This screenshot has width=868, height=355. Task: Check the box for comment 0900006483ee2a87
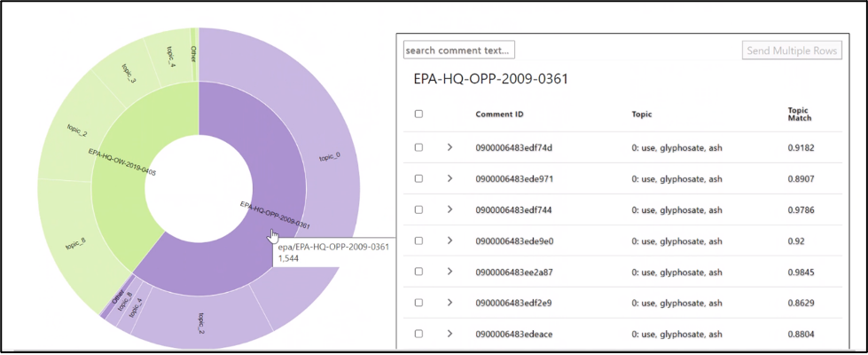[419, 272]
